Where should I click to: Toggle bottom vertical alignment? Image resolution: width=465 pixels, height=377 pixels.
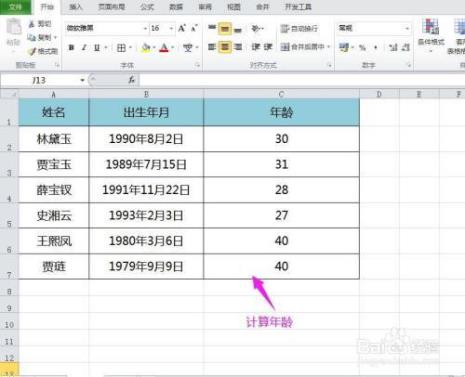coord(238,29)
